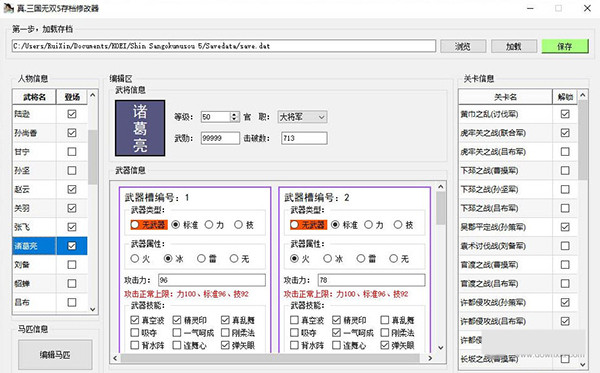Select 雷 attribute in weapon slot 1

(x=201, y=259)
